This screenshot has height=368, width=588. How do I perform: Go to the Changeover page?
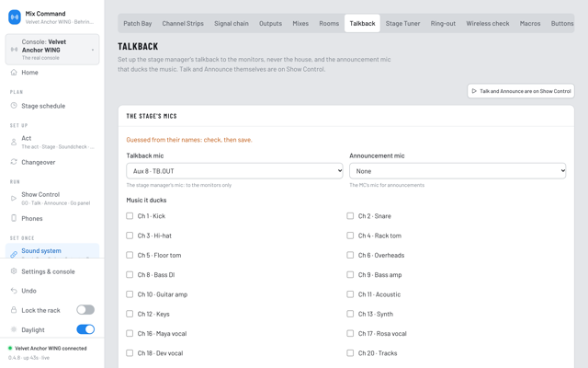click(52, 162)
